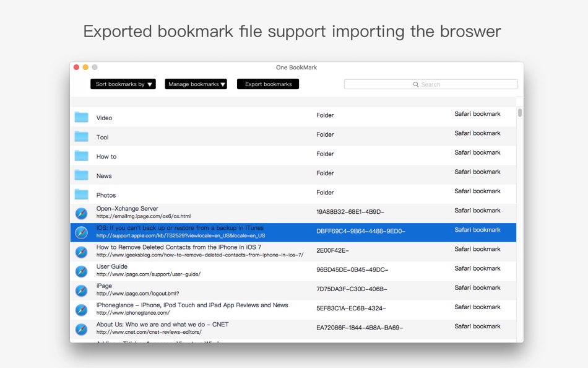Open the Manage bookmarks dropdown
The image size is (588, 368).
196,84
